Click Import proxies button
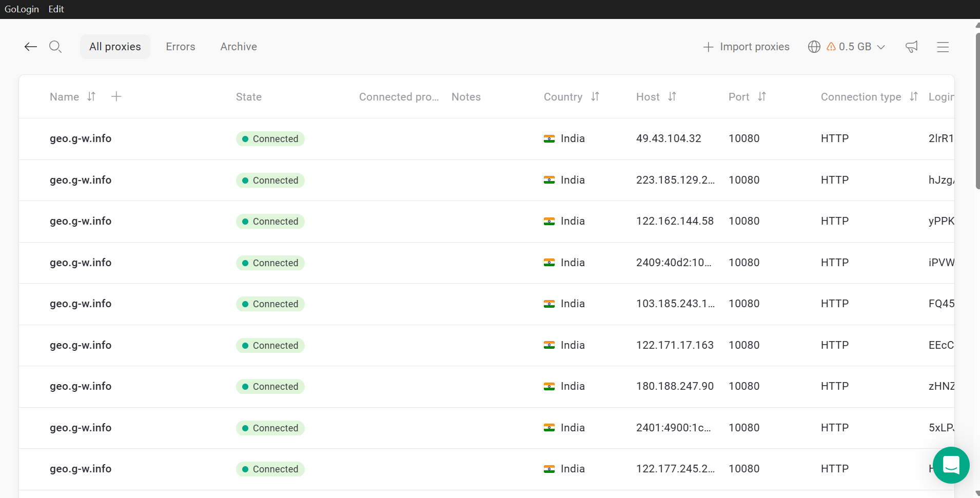This screenshot has height=498, width=980. click(746, 47)
